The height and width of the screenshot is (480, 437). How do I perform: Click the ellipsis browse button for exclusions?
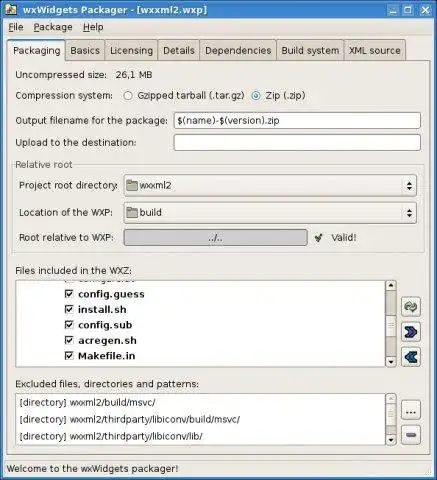(411, 410)
